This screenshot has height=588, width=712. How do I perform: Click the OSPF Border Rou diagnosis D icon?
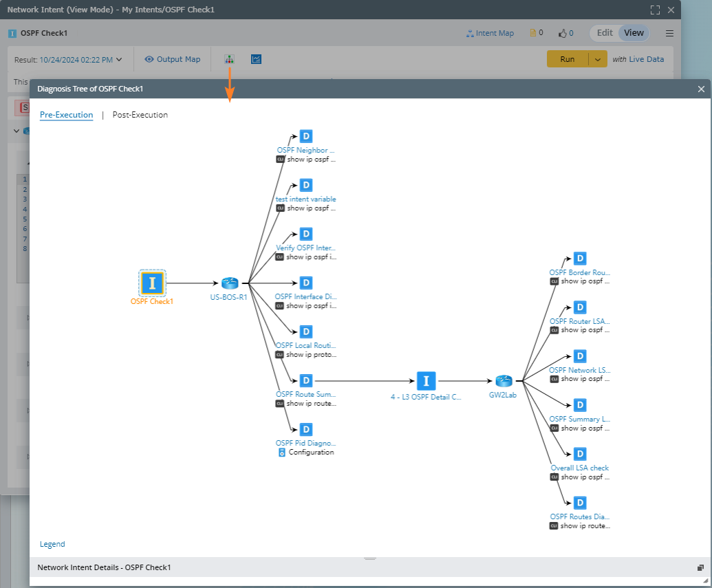click(x=580, y=259)
